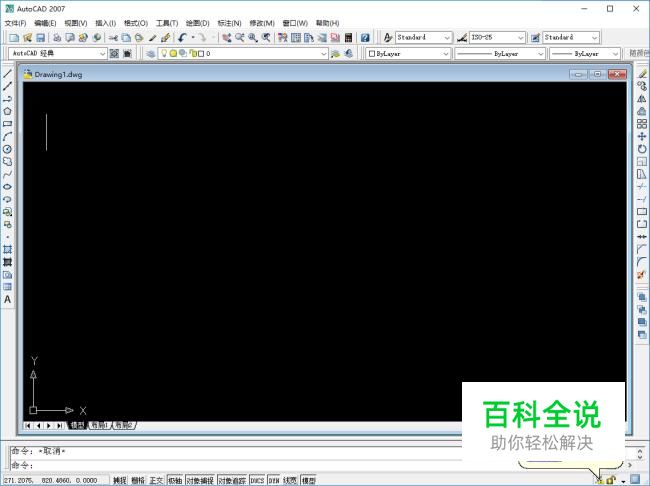Go to last layout tab arrow
Screen dimensions: 650x486
pyautogui.click(x=60, y=426)
